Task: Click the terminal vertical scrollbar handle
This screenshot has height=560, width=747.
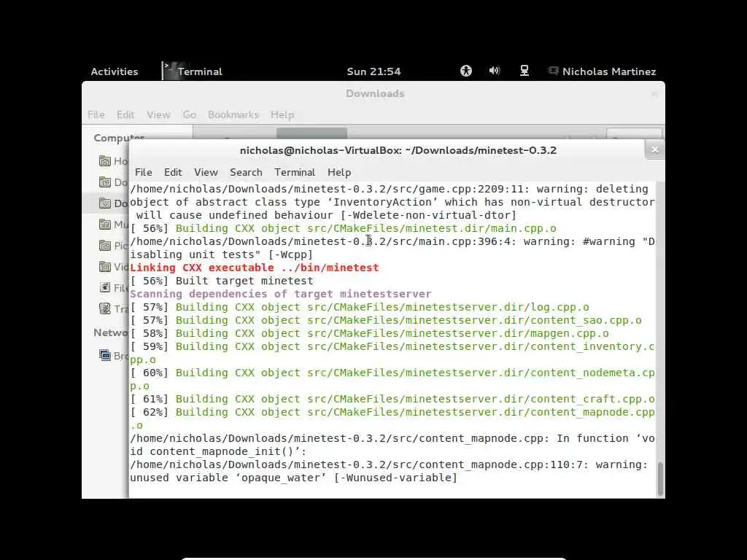Action: (x=659, y=479)
